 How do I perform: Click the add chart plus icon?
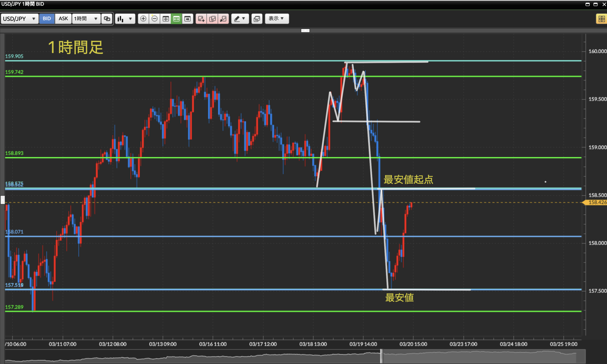pyautogui.click(x=201, y=19)
